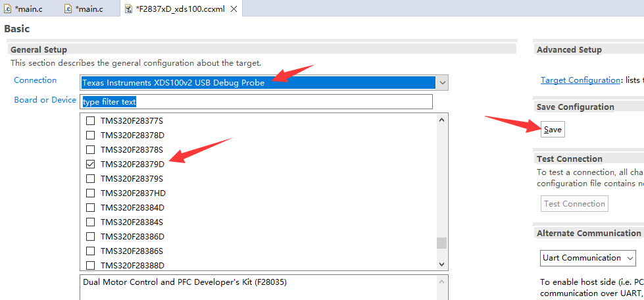Check the TMS320F2837HD checkbox

click(x=90, y=193)
